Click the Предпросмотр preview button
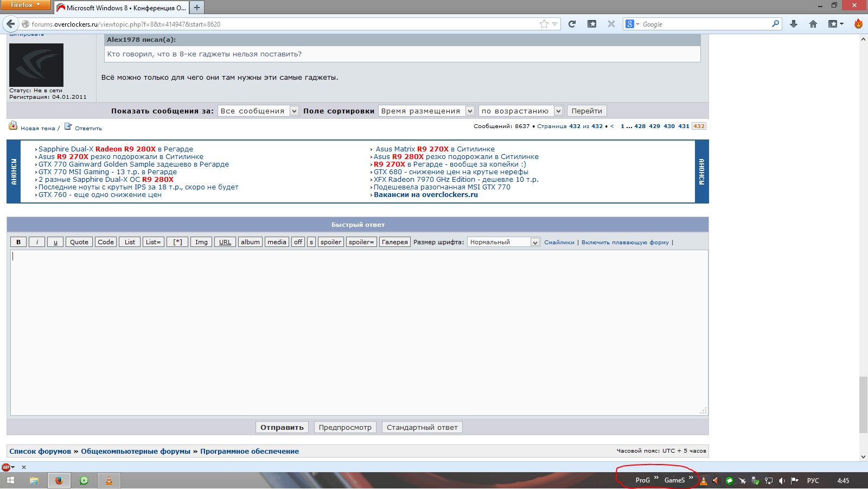 pos(345,427)
